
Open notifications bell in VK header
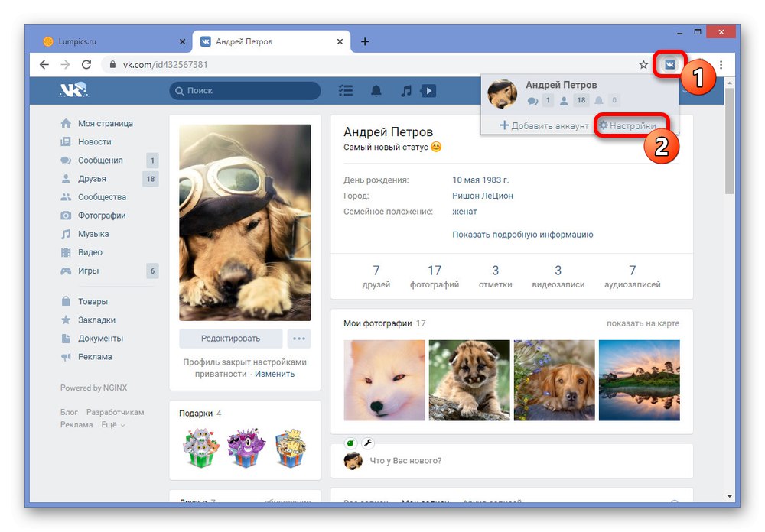(x=376, y=91)
